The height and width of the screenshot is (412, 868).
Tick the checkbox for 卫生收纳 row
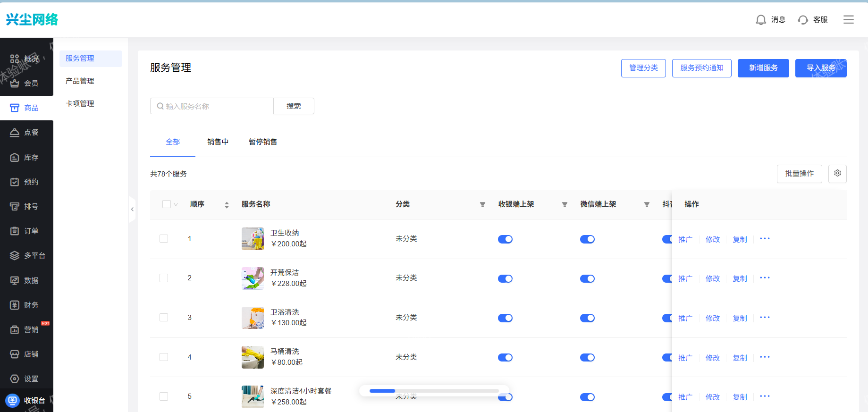pos(164,239)
